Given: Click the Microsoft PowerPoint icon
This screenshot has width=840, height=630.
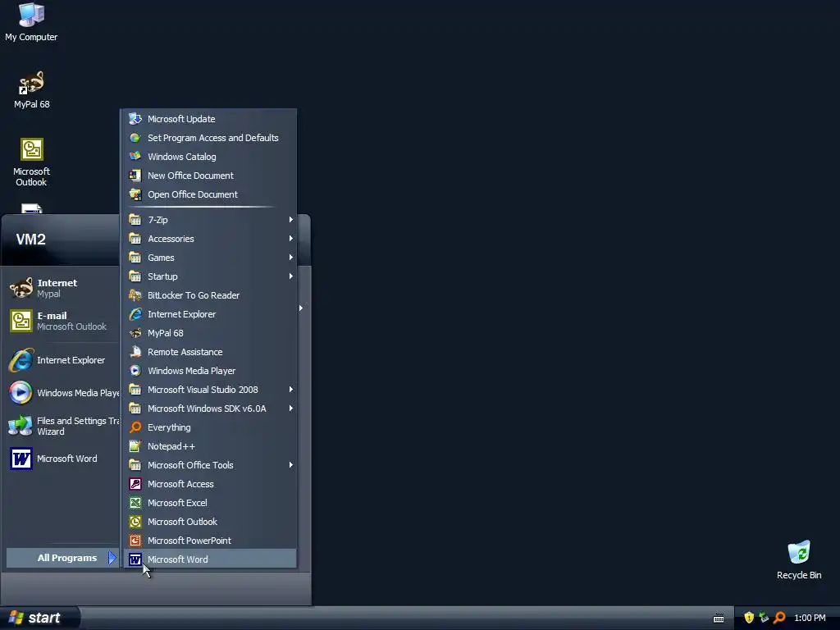Looking at the screenshot, I should coord(135,541).
